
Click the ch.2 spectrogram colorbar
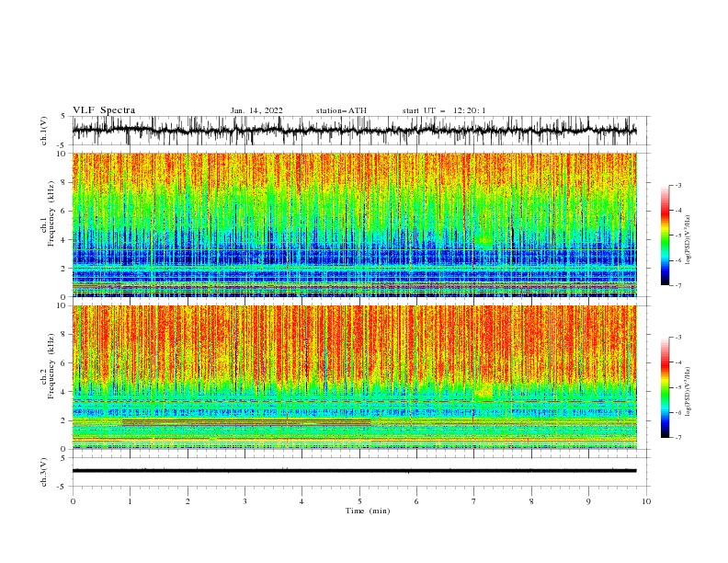[665, 387]
